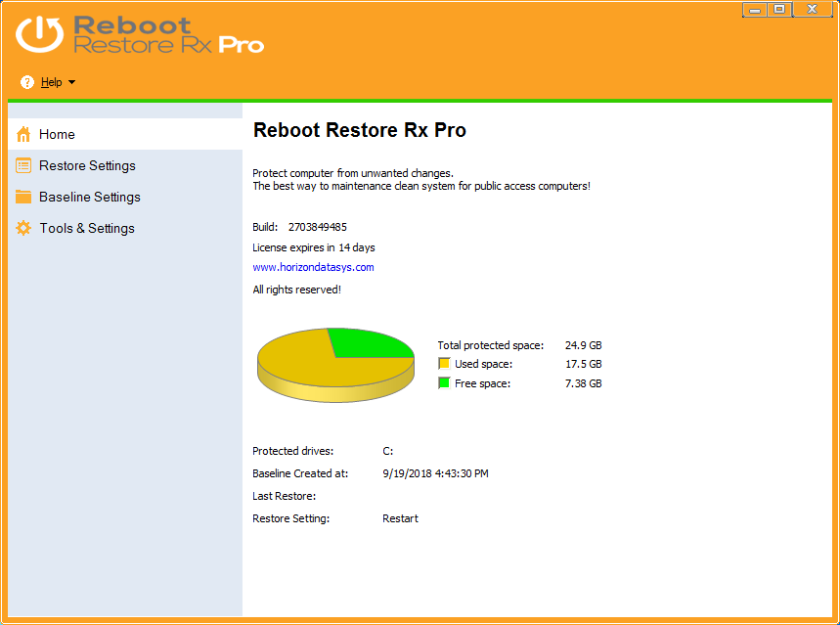Switch to Baseline Settings
Screen dimensions: 840x625
coord(125,197)
